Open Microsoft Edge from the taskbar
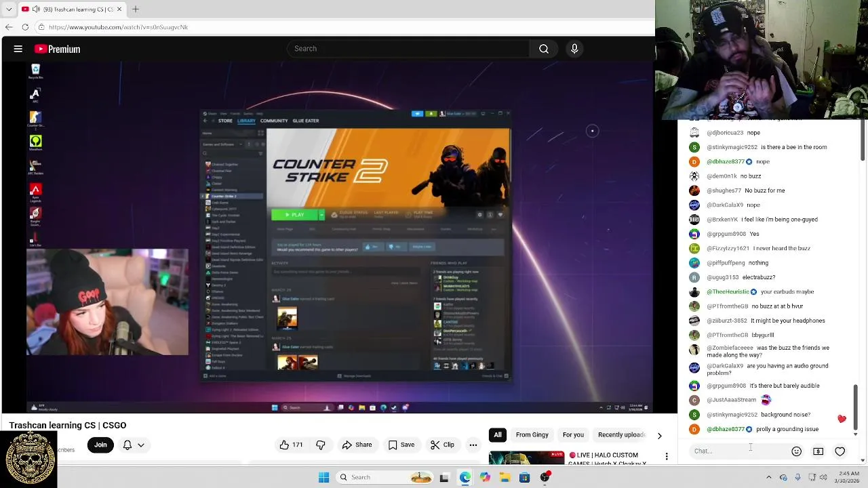The image size is (868, 488). (465, 477)
